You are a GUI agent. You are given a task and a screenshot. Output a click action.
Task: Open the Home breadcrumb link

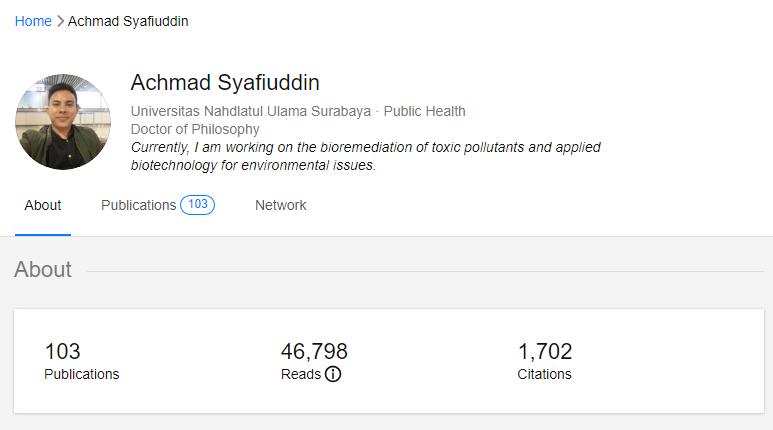click(33, 21)
